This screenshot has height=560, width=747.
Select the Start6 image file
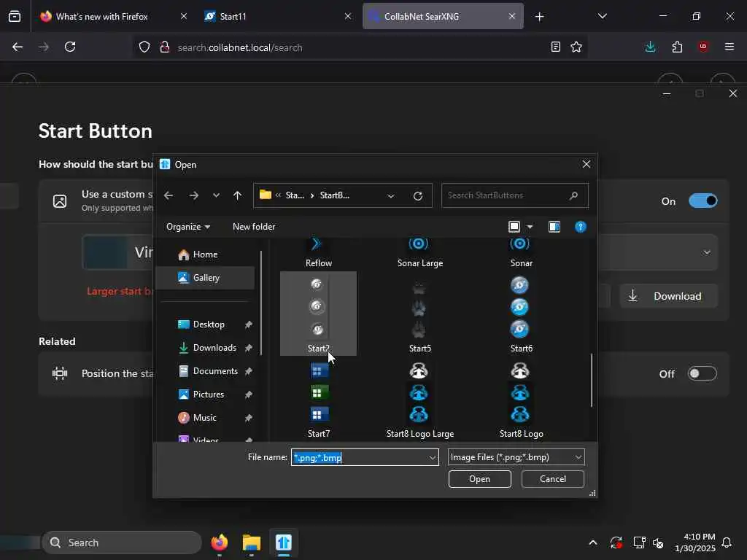(x=521, y=314)
